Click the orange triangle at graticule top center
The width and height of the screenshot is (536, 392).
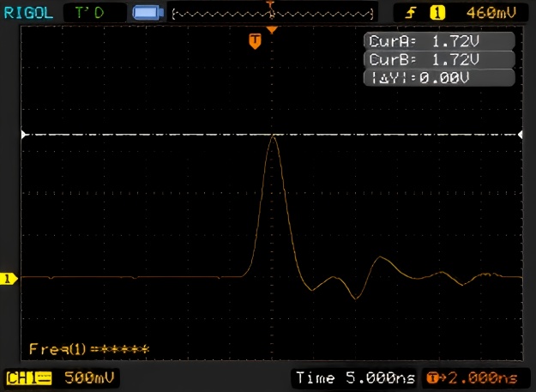click(x=272, y=30)
